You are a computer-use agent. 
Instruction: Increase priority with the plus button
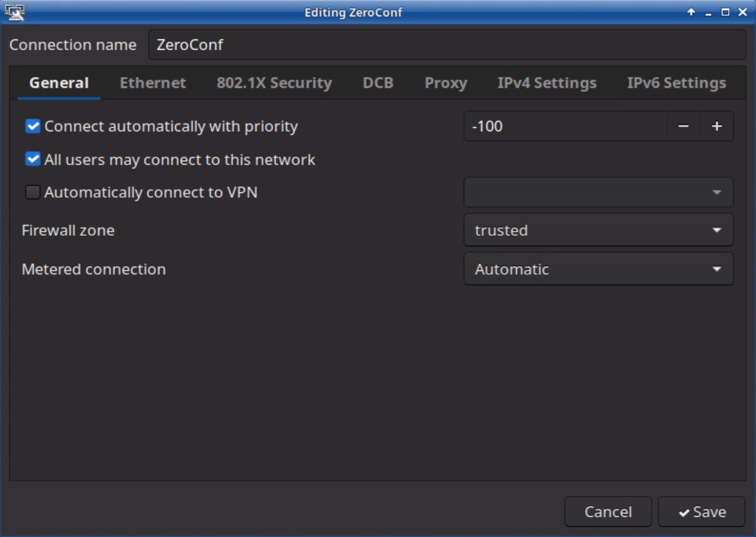coord(717,126)
